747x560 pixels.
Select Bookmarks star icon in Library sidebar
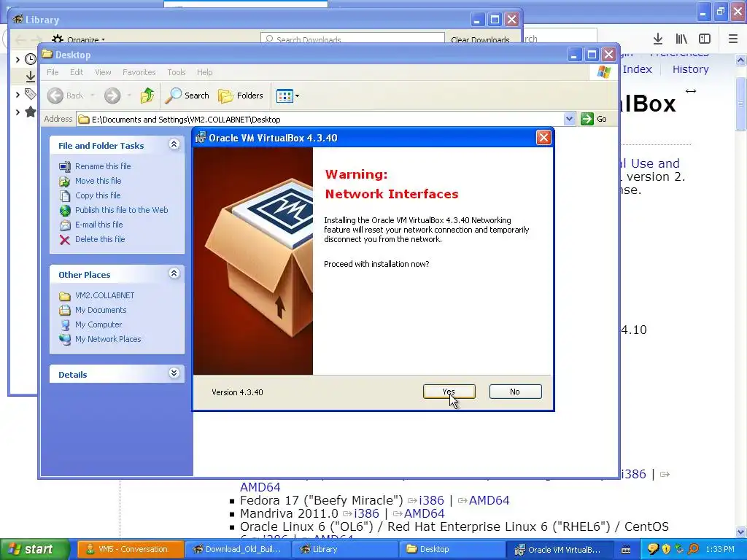31,112
